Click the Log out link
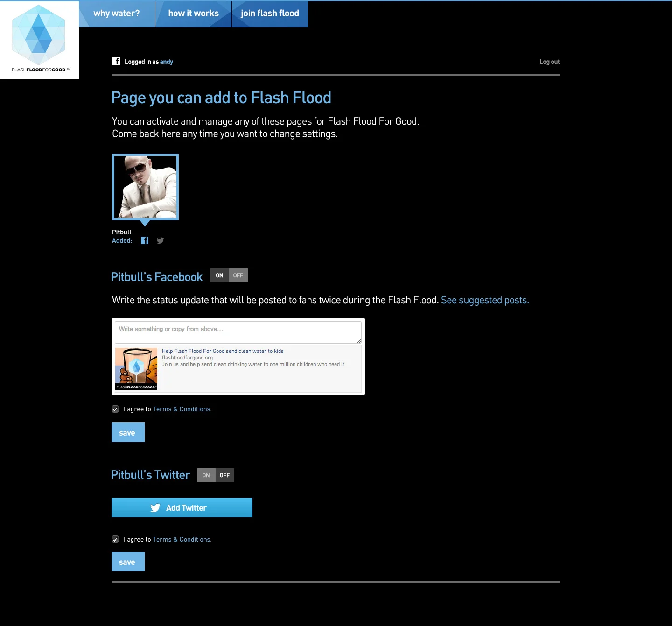This screenshot has width=672, height=626. pos(549,61)
